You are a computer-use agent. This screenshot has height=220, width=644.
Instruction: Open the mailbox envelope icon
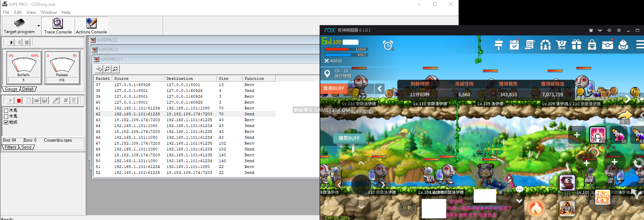(608, 45)
